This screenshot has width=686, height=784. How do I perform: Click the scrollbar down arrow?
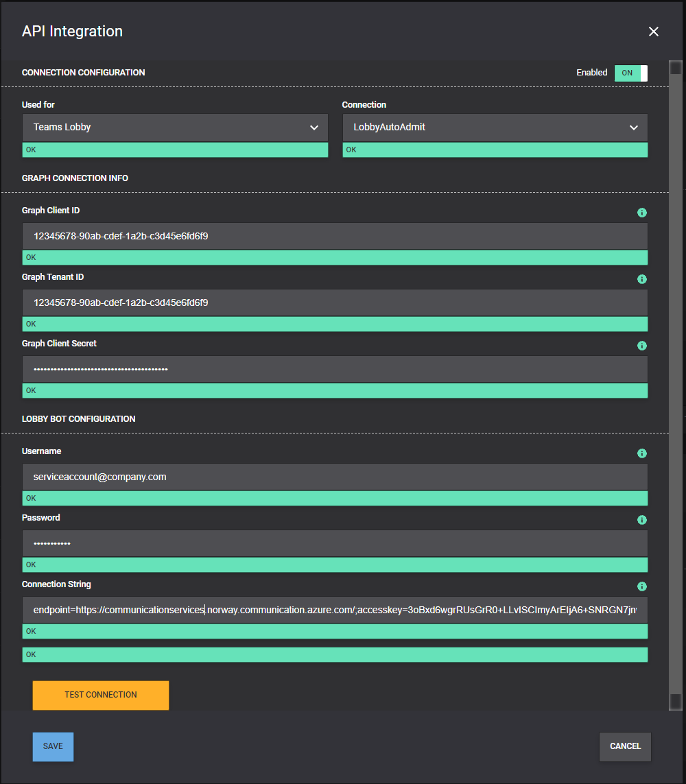point(676,701)
